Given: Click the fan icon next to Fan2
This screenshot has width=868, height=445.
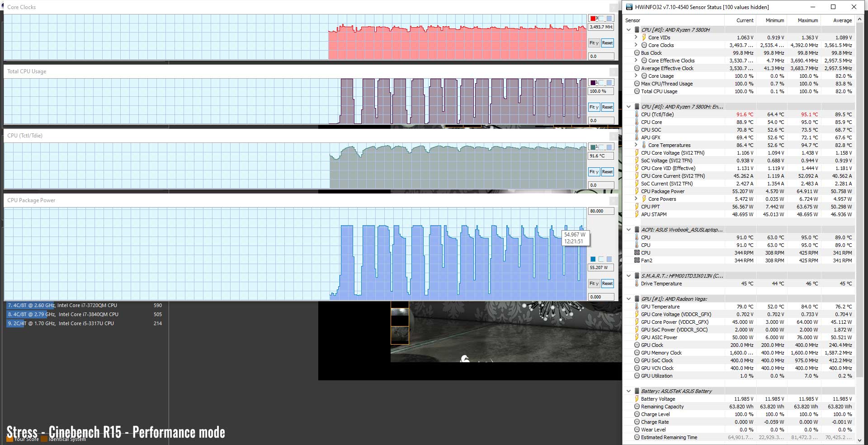Looking at the screenshot, I should tap(637, 260).
